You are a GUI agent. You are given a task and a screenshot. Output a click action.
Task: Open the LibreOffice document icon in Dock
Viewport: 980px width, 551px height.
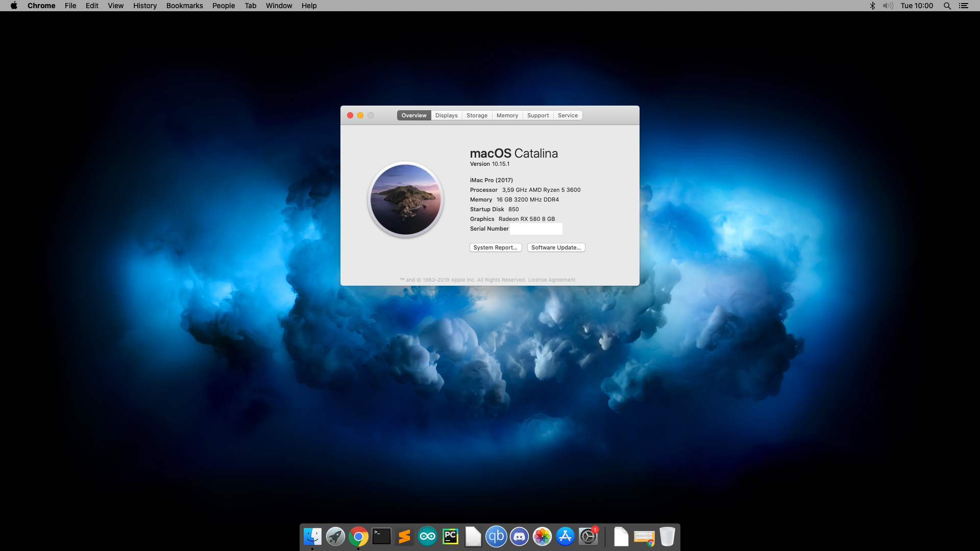tap(473, 537)
